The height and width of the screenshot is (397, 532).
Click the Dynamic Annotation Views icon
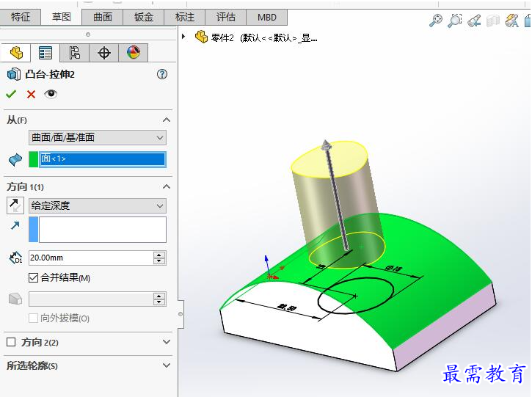(512, 21)
